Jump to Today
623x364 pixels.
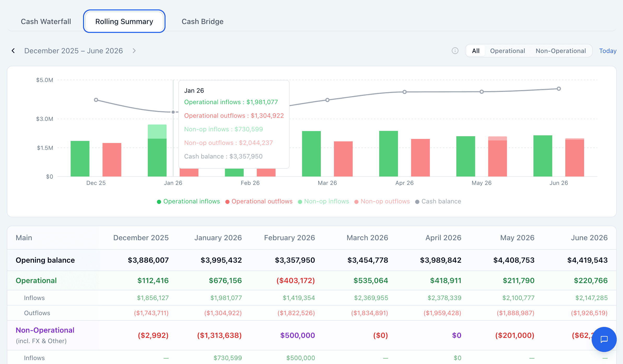608,51
